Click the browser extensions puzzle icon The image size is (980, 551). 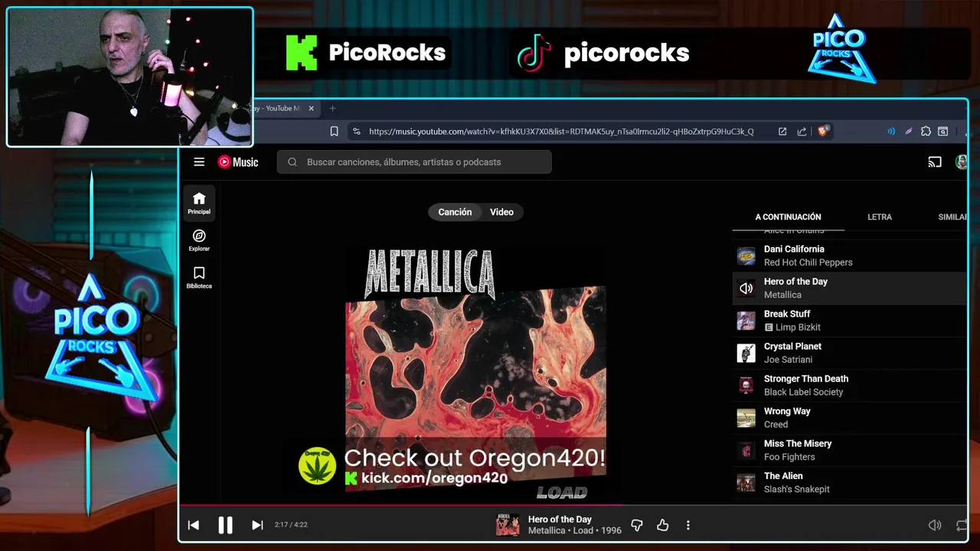coord(926,132)
